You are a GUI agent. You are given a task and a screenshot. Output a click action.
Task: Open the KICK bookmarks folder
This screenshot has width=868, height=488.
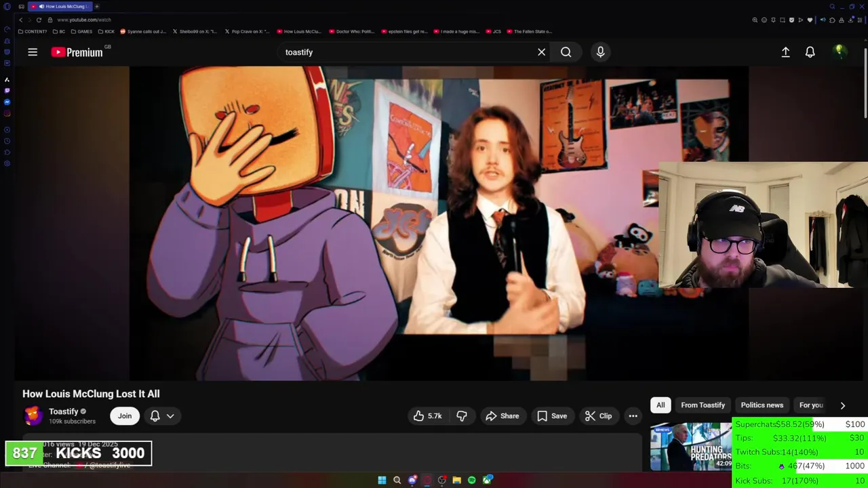pos(106,31)
